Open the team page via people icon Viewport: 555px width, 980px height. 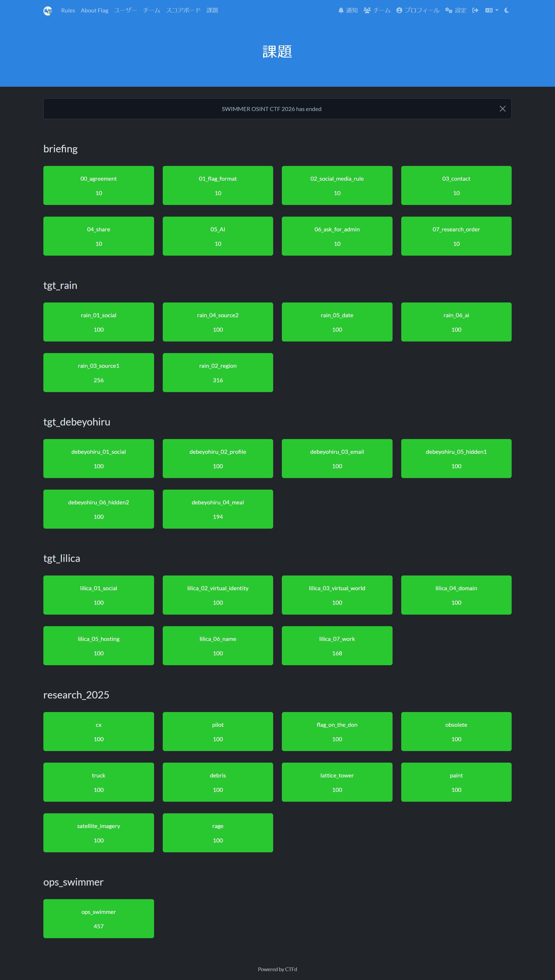[x=367, y=11]
